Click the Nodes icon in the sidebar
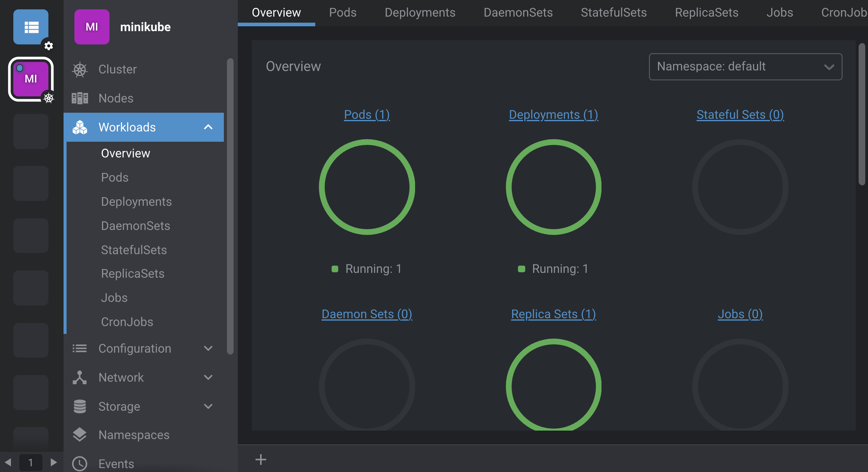868x472 pixels. point(80,98)
